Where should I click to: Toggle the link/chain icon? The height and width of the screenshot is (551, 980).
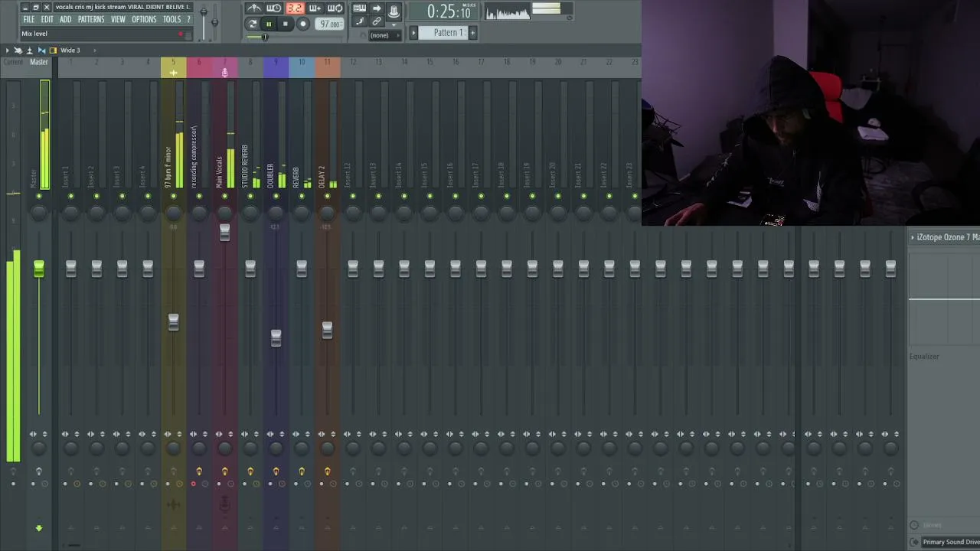(x=377, y=22)
